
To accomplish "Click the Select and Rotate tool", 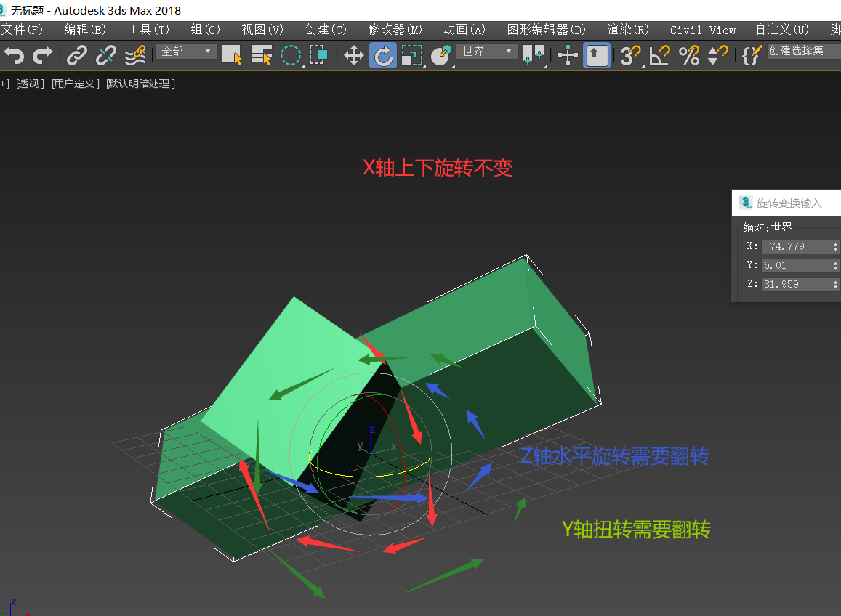I will coord(383,55).
